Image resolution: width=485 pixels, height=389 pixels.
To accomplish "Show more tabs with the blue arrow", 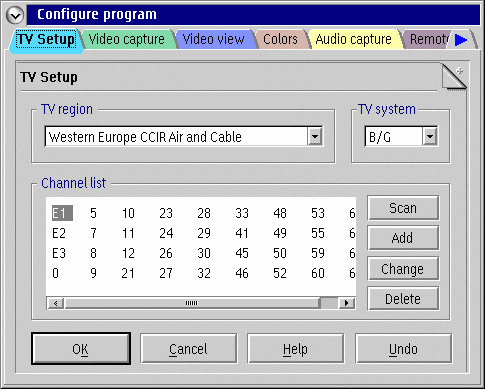I will (461, 40).
